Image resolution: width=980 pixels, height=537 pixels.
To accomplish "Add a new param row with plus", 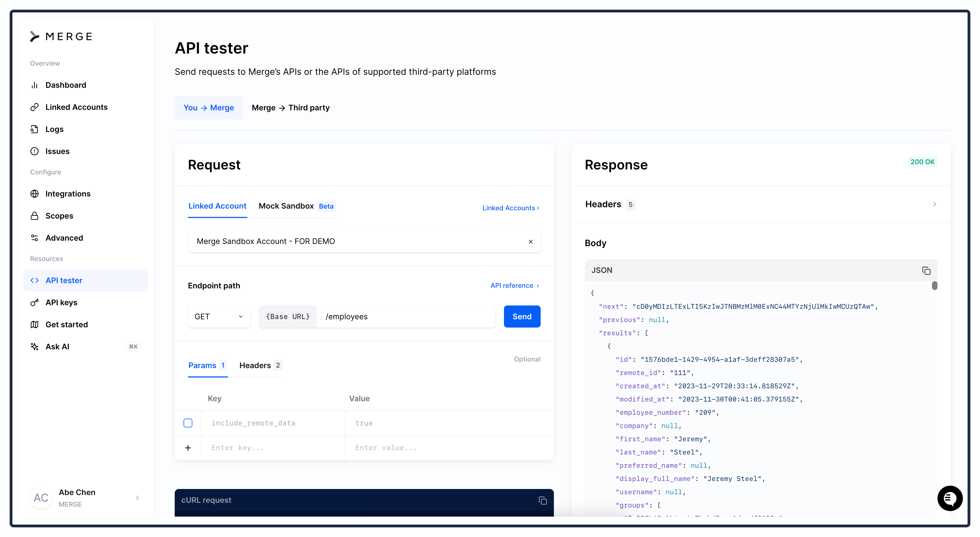I will (x=188, y=448).
